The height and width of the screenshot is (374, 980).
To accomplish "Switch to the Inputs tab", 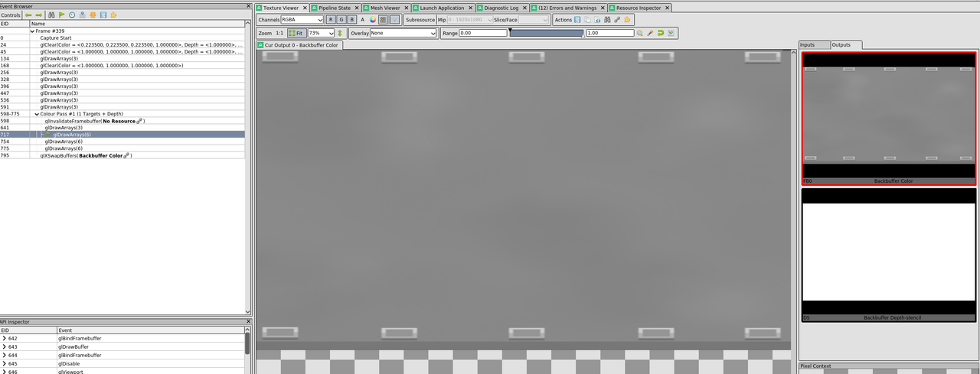I will pyautogui.click(x=807, y=44).
